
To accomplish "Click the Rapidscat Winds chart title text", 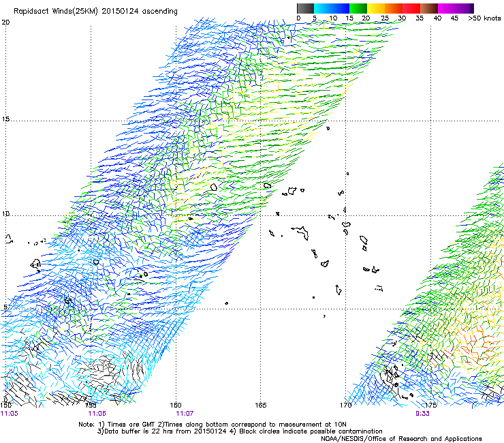I will [95, 12].
